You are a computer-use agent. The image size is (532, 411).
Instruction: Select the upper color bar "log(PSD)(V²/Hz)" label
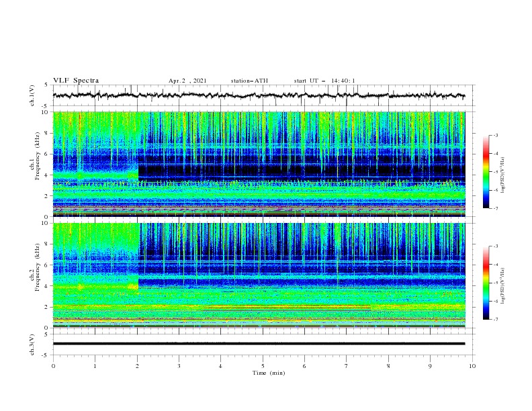tap(503, 175)
